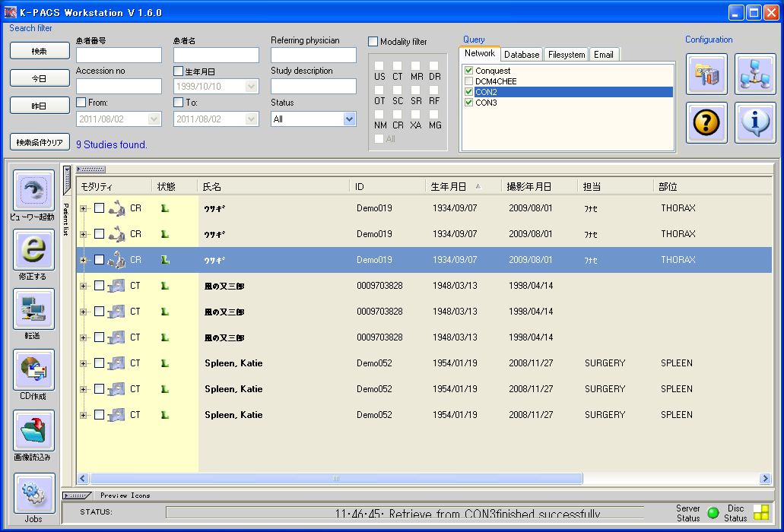784x532 pixels.
Task: Click the horizontal scrollbar thumb
Action: click(336, 479)
